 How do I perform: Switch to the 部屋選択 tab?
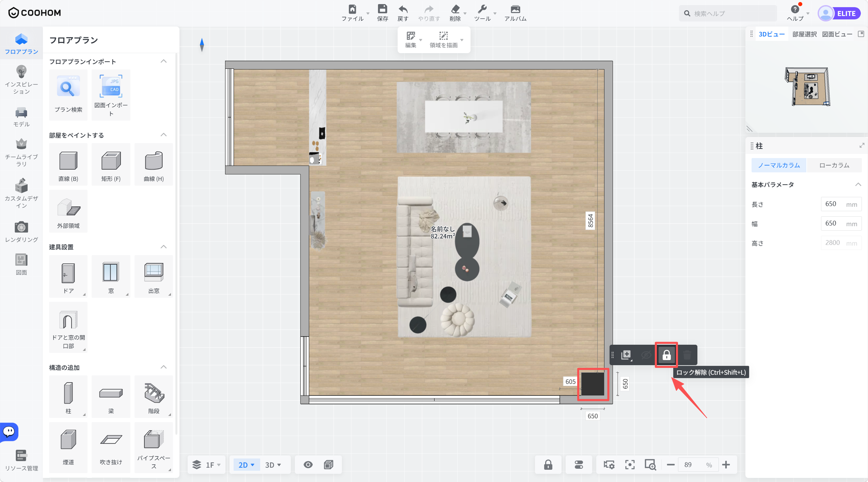804,34
